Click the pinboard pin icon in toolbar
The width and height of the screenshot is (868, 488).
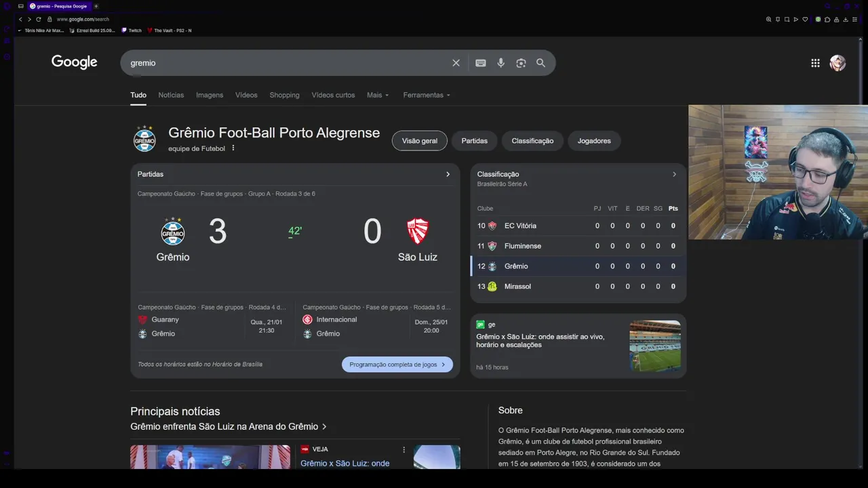(x=778, y=20)
